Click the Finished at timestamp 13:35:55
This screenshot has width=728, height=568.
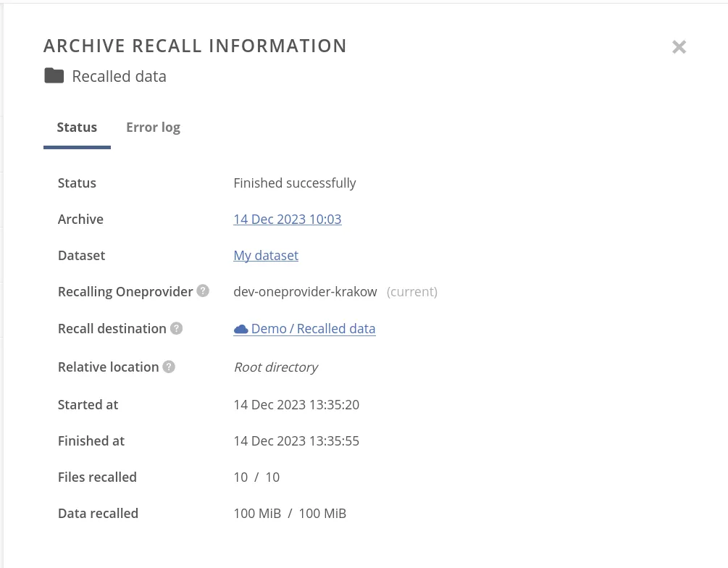pyautogui.click(x=296, y=441)
